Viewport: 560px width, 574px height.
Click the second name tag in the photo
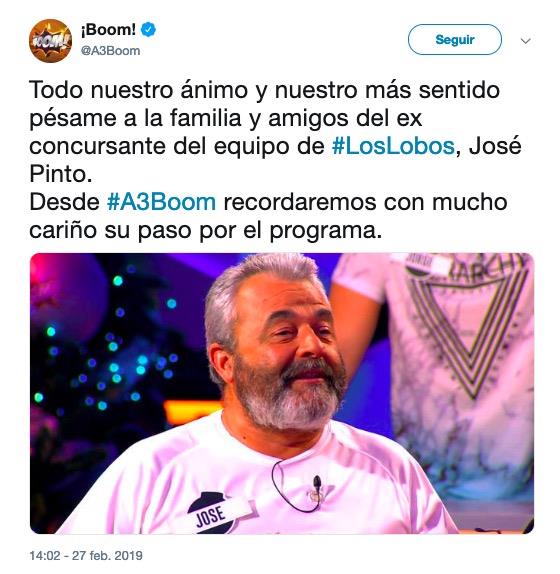(x=426, y=265)
